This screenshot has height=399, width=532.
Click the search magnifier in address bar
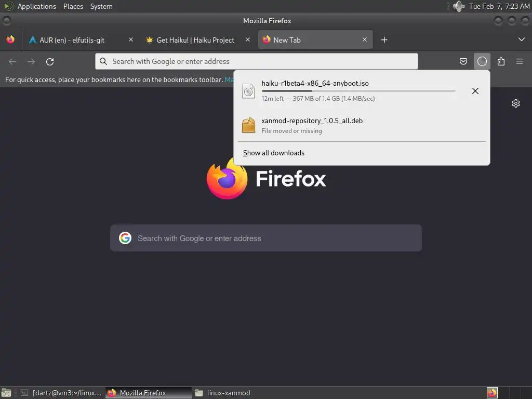point(103,61)
